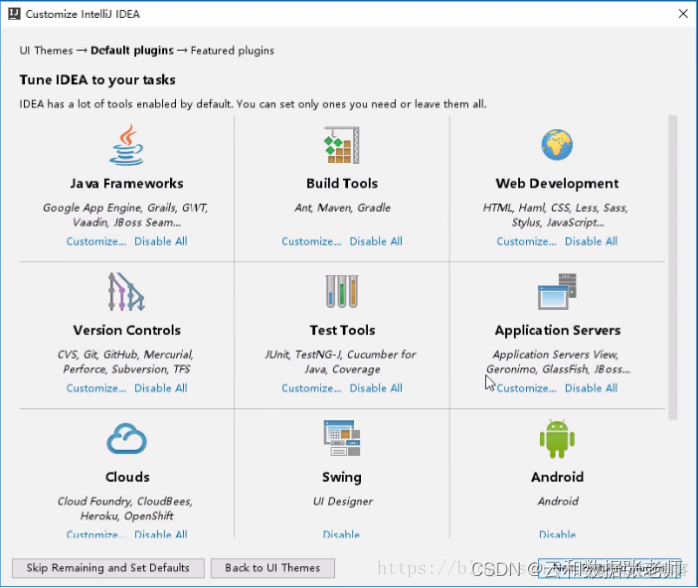Disable all Version Controls plugins
Viewport: 698px width, 588px height.
(161, 388)
